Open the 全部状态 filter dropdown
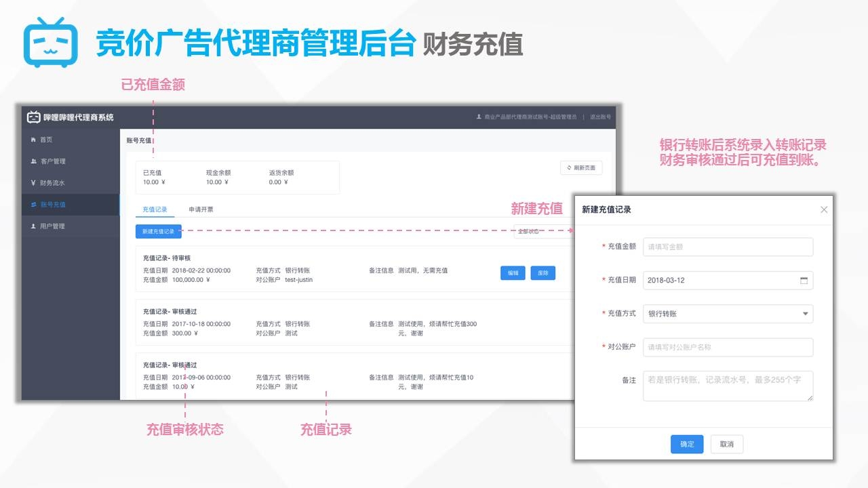868x488 pixels. 542,232
